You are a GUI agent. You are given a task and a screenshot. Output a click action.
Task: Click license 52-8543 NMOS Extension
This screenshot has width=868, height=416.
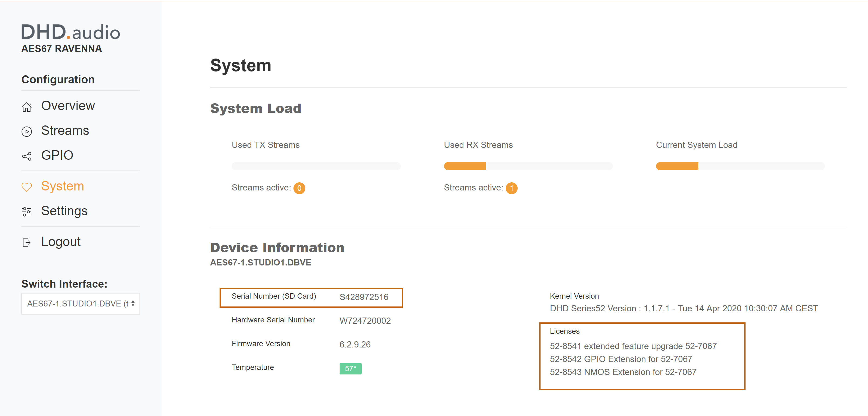click(x=623, y=372)
